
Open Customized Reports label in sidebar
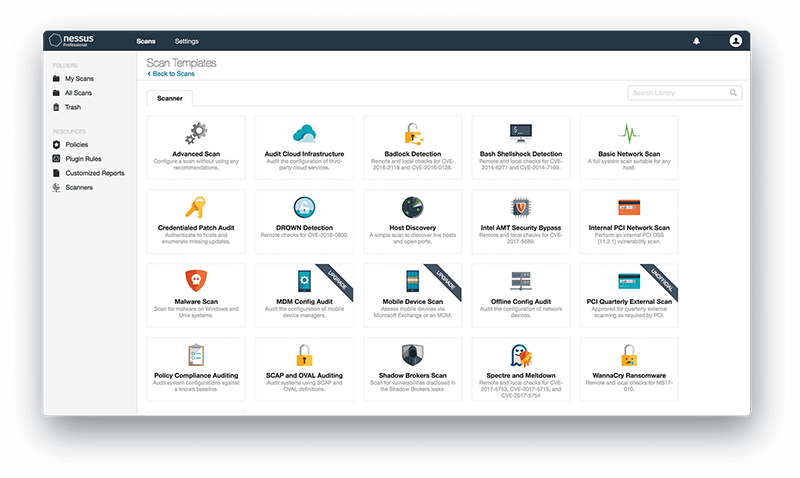pos(95,173)
